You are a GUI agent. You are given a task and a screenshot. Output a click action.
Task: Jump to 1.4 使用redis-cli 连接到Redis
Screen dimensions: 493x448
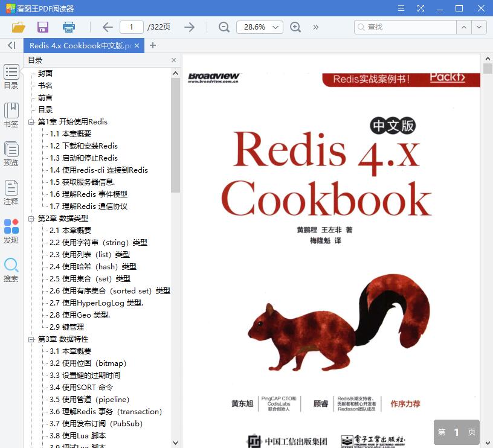[98, 170]
